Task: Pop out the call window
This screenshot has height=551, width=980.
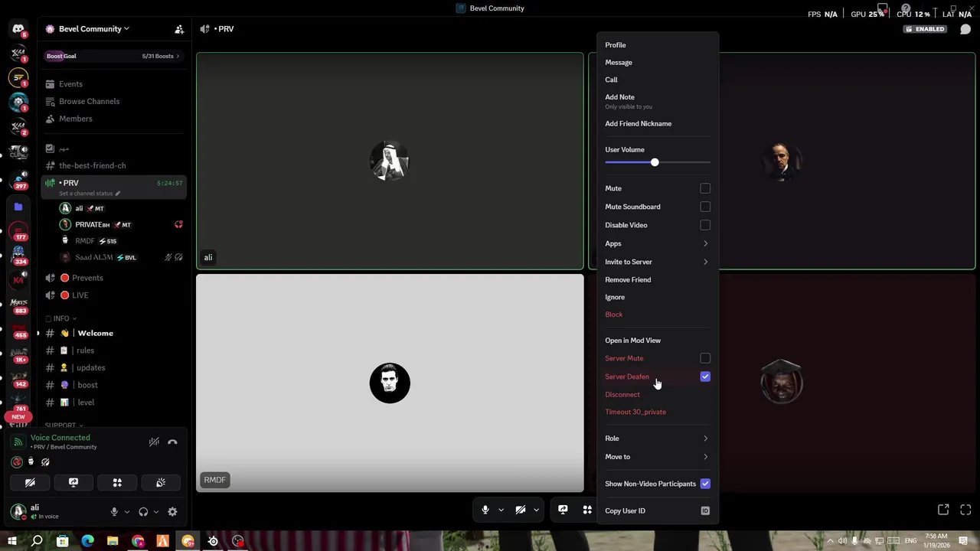Action: [943, 510]
